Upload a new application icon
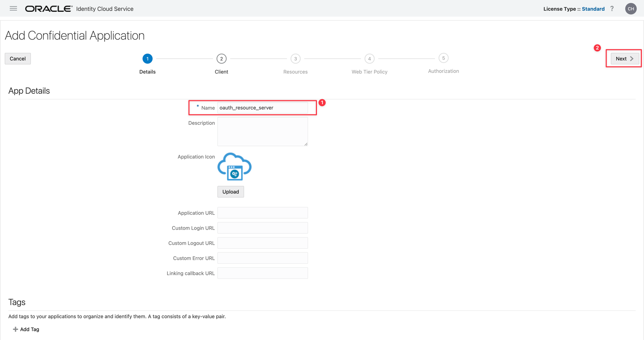 click(230, 192)
